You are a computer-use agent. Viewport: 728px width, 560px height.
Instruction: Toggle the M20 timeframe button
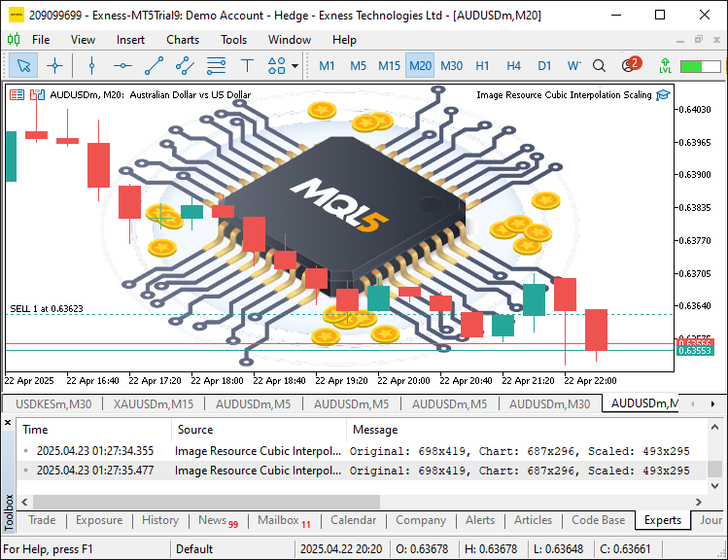420,65
